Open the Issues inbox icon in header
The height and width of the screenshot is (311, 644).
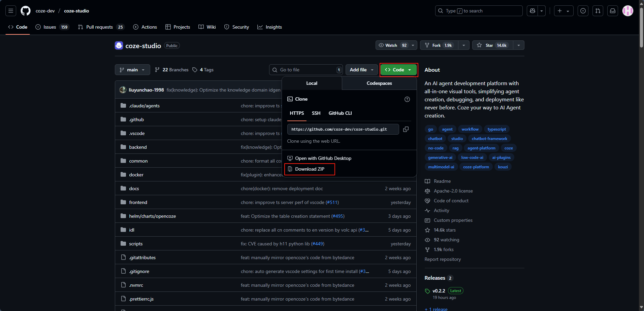[x=583, y=11]
